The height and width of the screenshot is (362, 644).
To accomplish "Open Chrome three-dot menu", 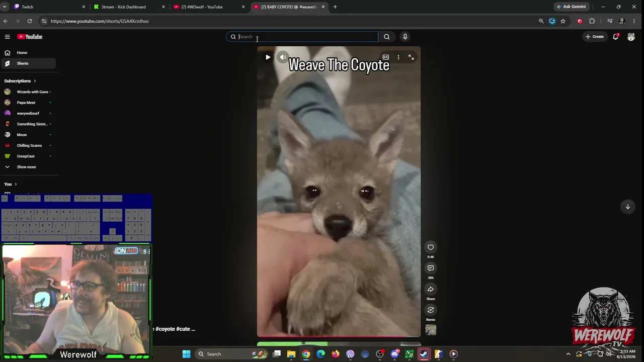I will pyautogui.click(x=634, y=21).
